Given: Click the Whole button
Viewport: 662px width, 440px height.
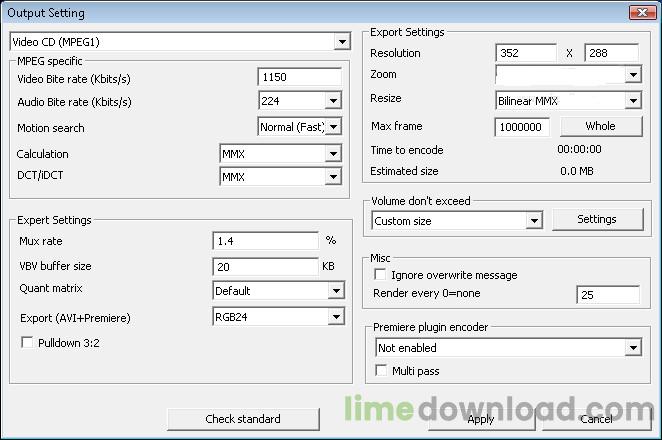Looking at the screenshot, I should (x=600, y=126).
